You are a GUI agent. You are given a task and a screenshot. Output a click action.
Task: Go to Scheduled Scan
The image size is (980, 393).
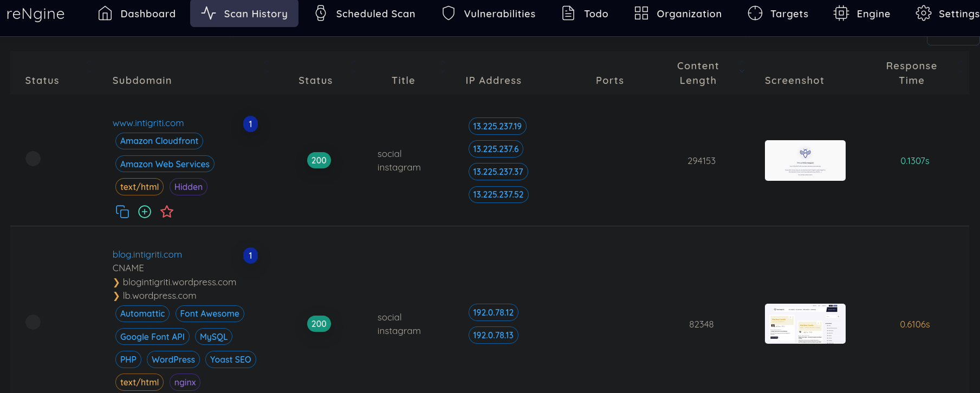(365, 14)
